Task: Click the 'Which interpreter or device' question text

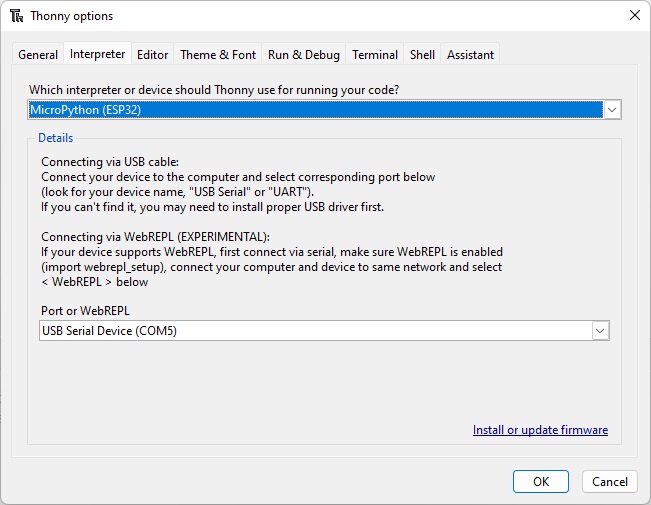Action: pyautogui.click(x=214, y=90)
